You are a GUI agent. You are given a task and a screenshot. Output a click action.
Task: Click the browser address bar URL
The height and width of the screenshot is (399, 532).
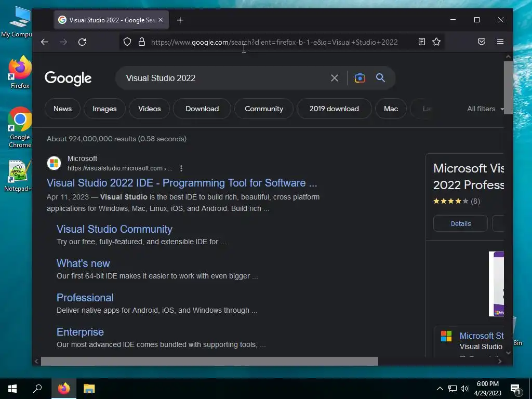(274, 42)
